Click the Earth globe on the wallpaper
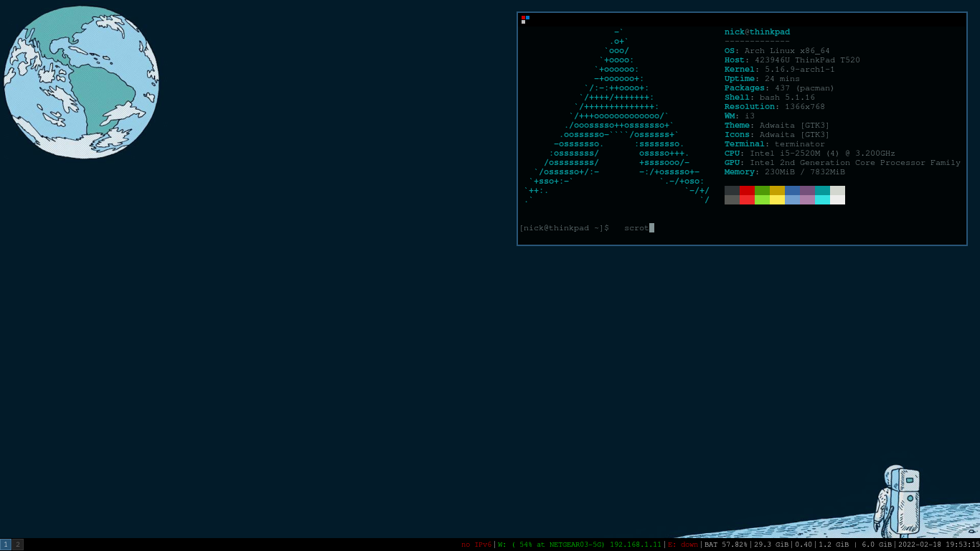Viewport: 980px width, 551px height. [81, 82]
